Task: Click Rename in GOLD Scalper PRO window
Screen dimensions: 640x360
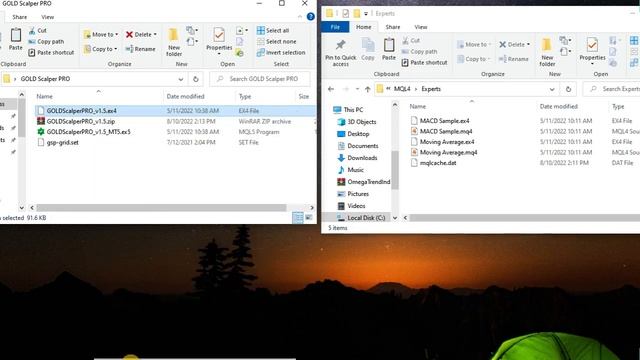Action: click(x=140, y=49)
